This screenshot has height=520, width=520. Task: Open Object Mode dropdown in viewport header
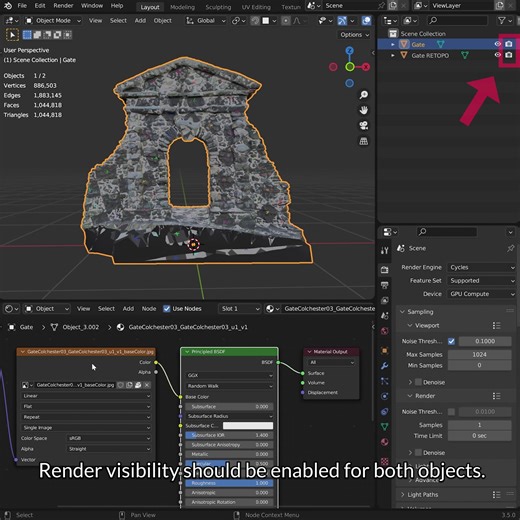click(x=53, y=21)
